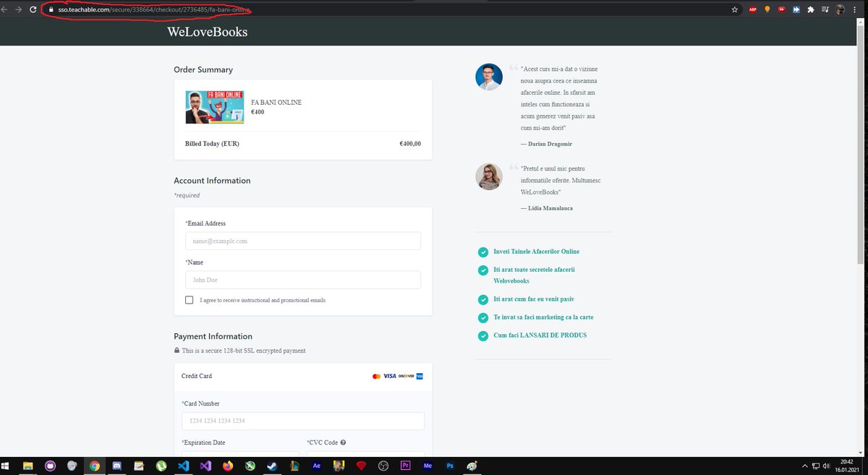Expand the system tray hidden icons arrow
This screenshot has width=868, height=475.
pyautogui.click(x=804, y=466)
